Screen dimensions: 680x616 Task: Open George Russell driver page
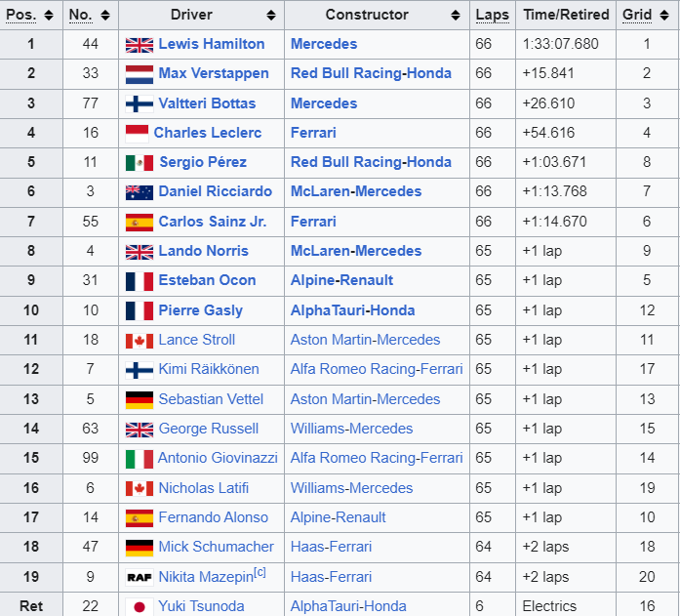point(209,429)
